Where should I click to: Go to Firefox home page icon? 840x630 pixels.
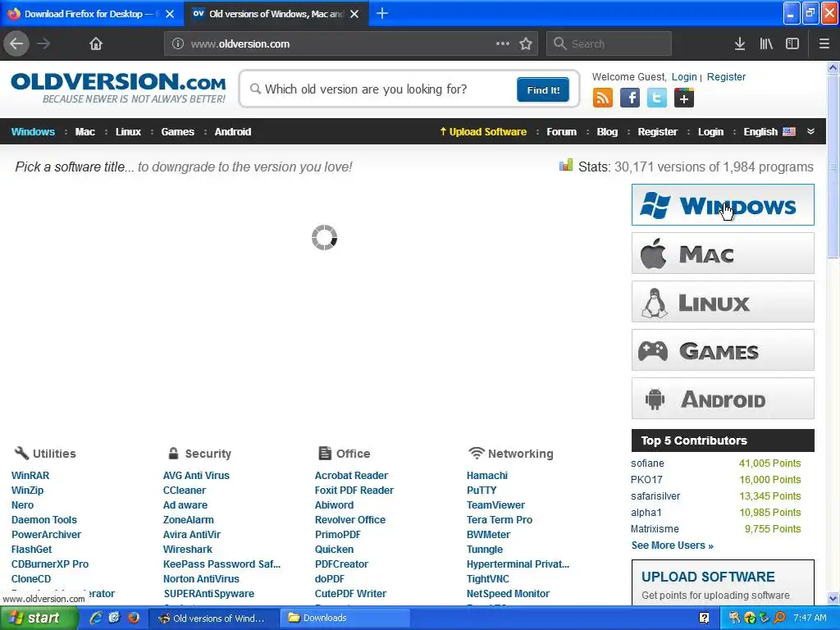tap(96, 43)
